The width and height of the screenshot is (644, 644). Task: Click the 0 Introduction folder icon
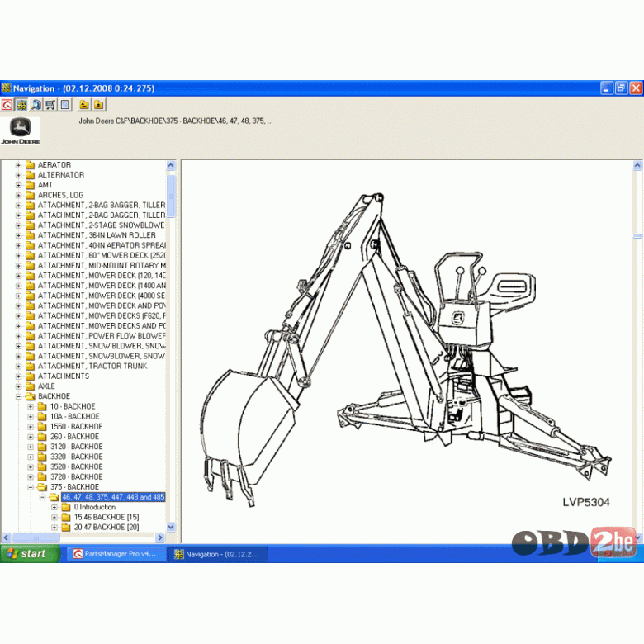click(x=66, y=507)
